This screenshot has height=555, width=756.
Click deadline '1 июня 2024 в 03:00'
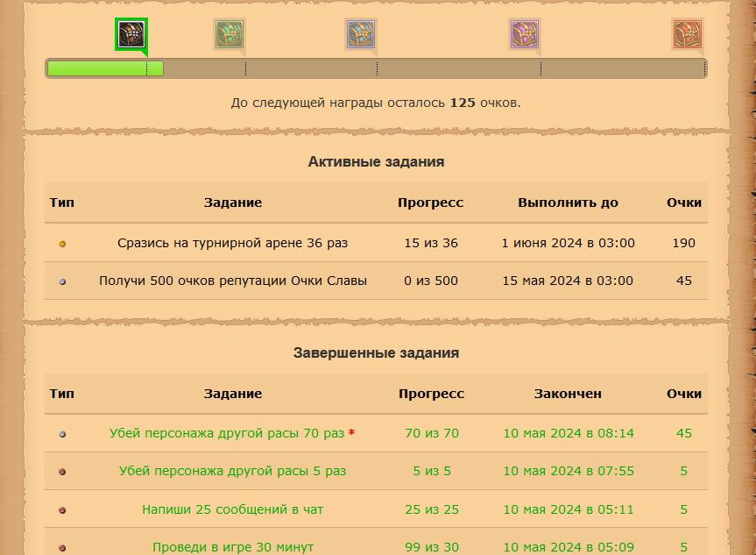point(568,243)
